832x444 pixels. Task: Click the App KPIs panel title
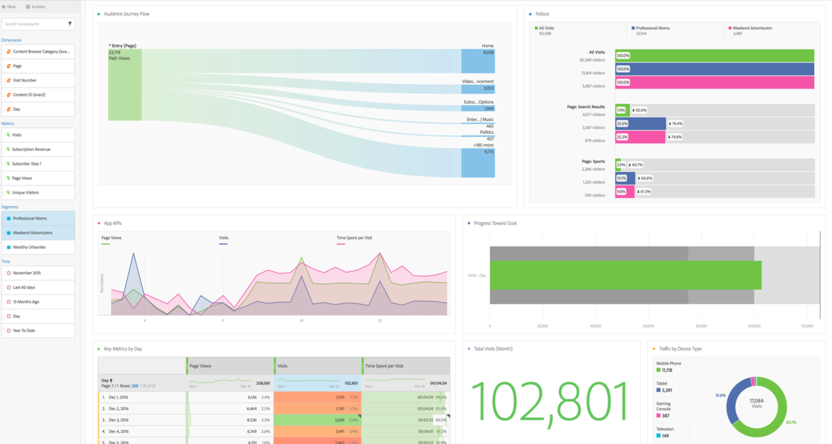coord(112,223)
